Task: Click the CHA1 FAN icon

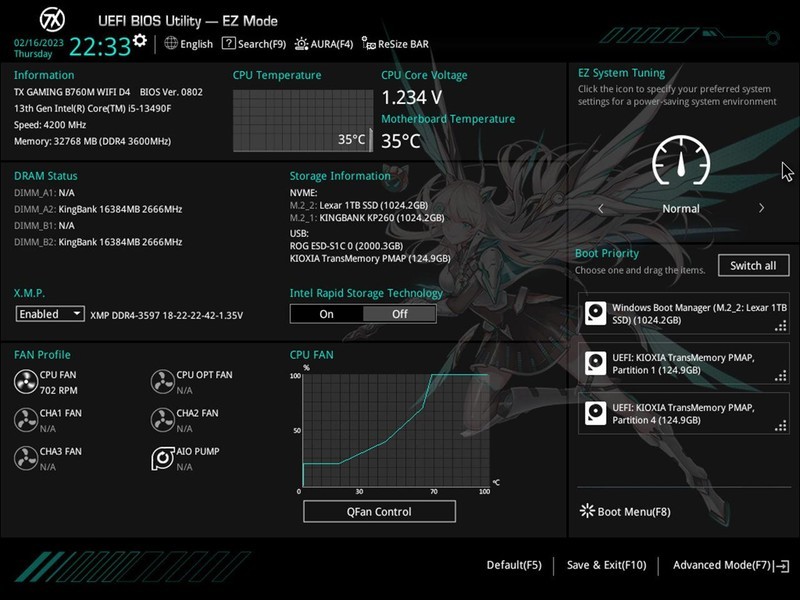Action: click(x=26, y=420)
